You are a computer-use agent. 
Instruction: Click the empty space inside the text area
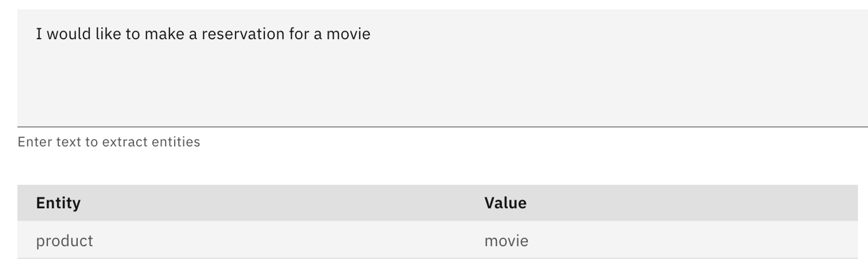(x=434, y=82)
